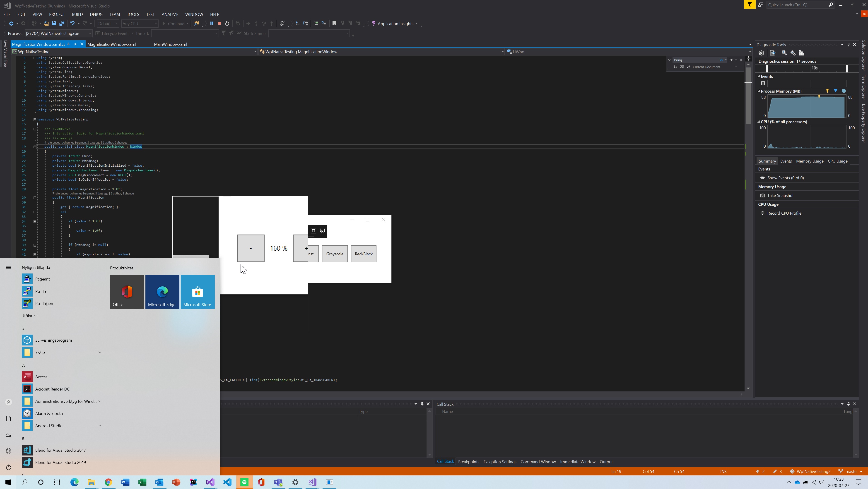Open the DEBUG menu
Viewport: 868px width, 489px height.
[96, 14]
